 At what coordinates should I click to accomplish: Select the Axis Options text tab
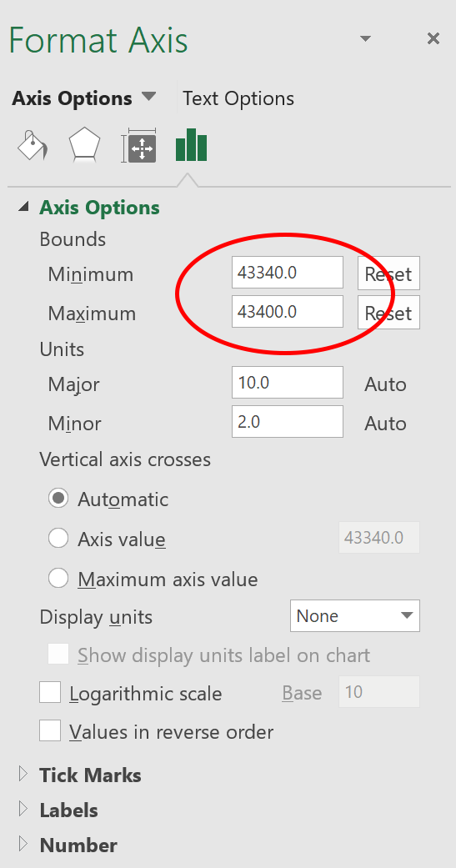pos(72,98)
